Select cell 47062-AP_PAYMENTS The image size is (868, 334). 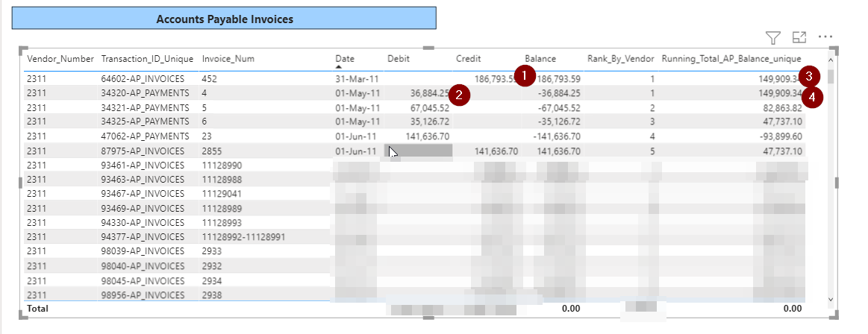point(145,136)
